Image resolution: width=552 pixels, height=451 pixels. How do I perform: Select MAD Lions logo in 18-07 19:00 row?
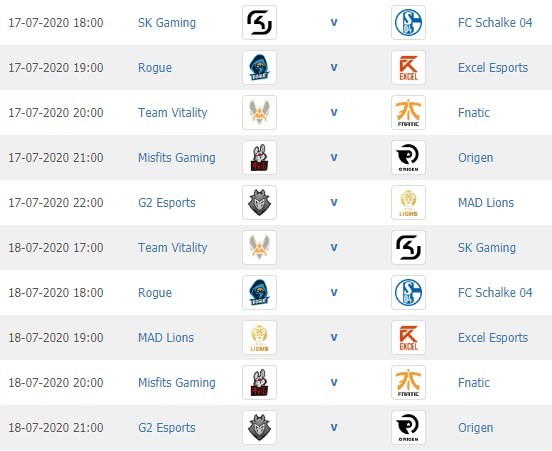coord(259,337)
